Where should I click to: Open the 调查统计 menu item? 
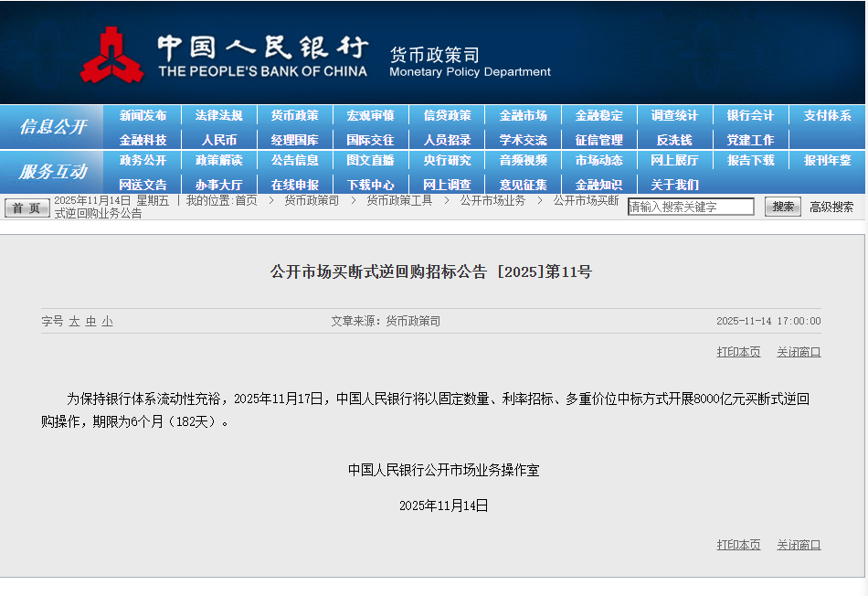(674, 116)
